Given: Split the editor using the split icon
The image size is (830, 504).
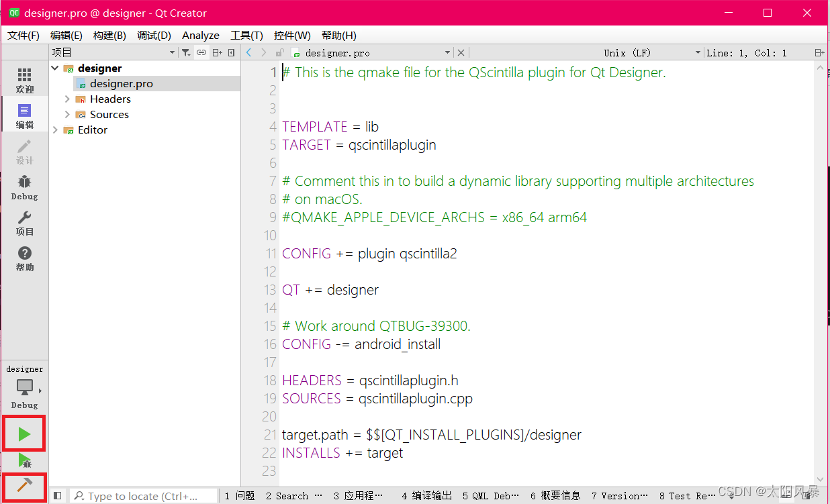Looking at the screenshot, I should click(216, 52).
